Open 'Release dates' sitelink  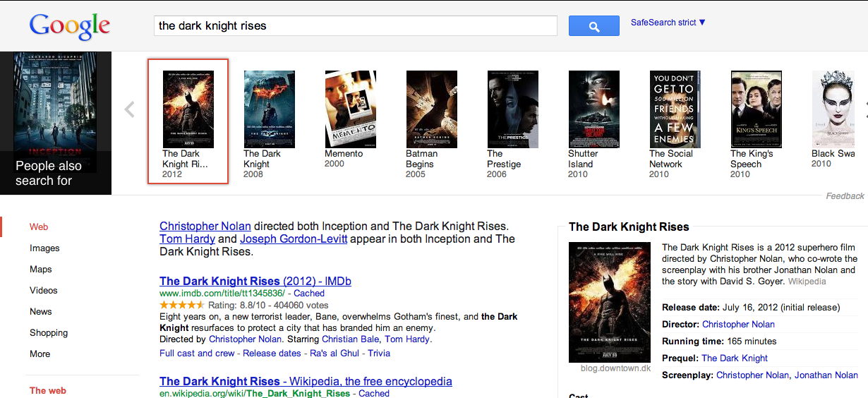[x=272, y=354]
